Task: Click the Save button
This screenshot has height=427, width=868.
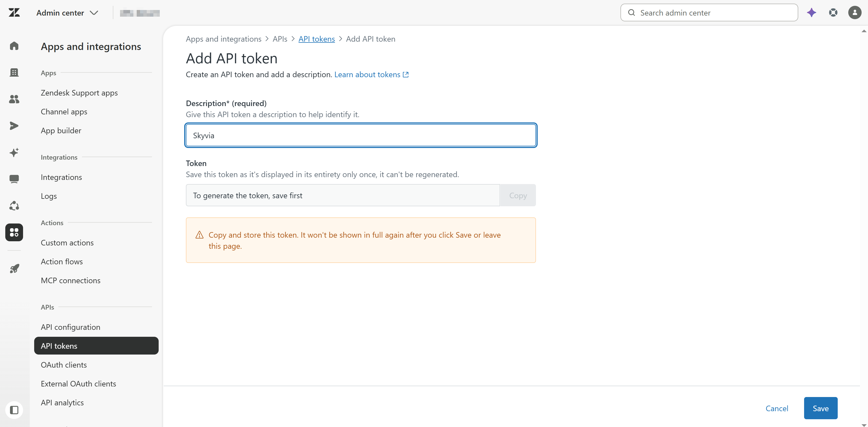Action: click(x=820, y=408)
